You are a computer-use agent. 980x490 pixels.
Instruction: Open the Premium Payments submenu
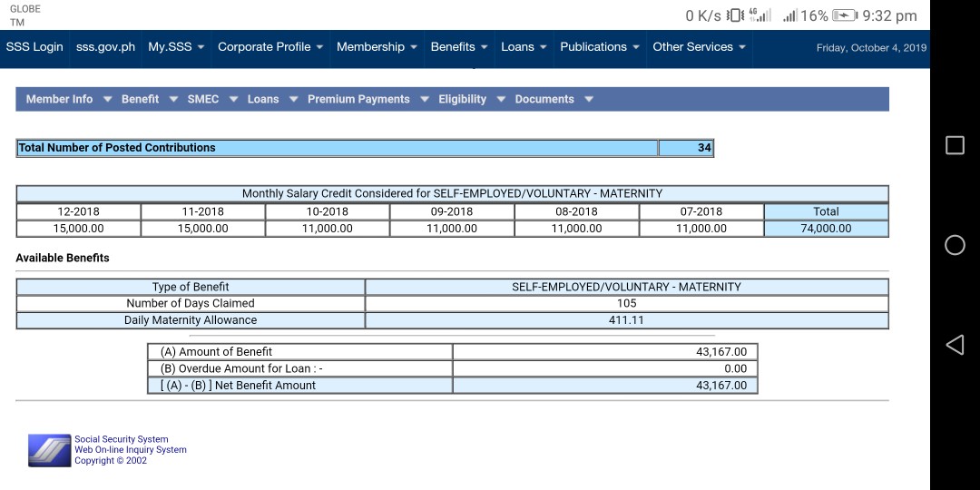coord(358,99)
